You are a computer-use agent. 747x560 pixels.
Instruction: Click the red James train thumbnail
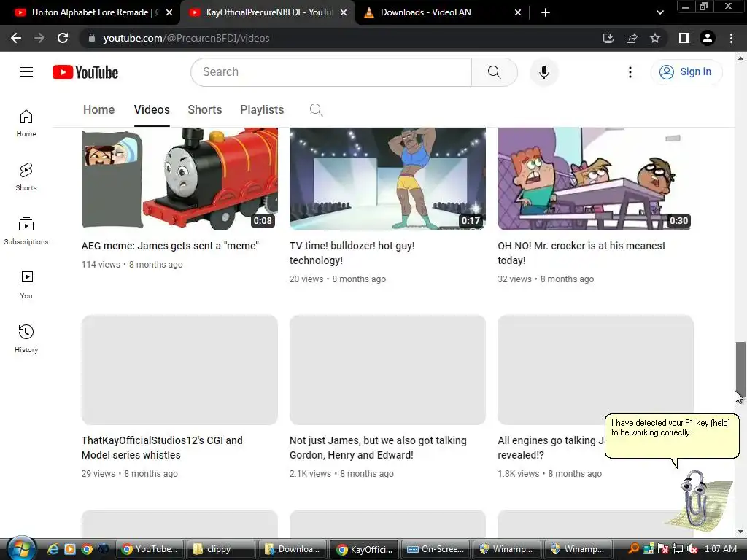tap(179, 179)
